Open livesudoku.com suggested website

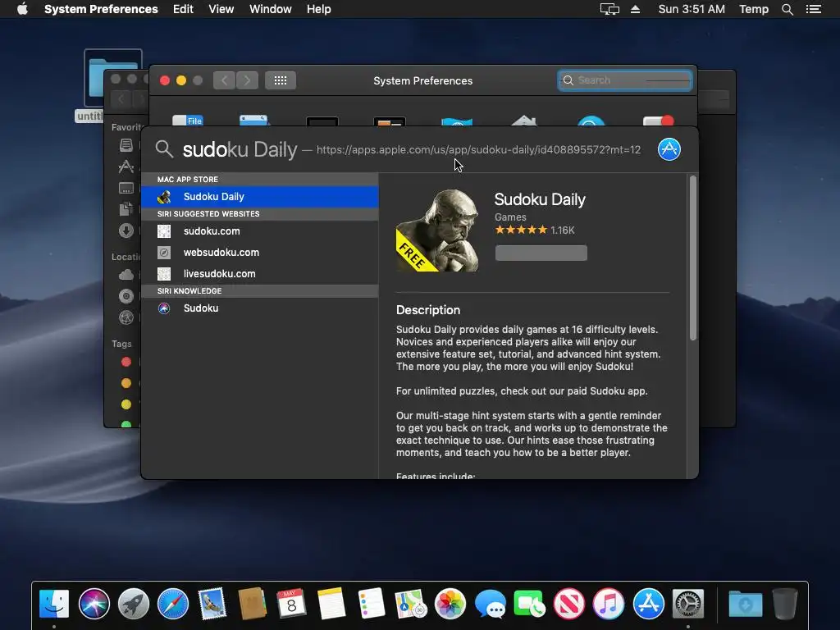coord(260,274)
